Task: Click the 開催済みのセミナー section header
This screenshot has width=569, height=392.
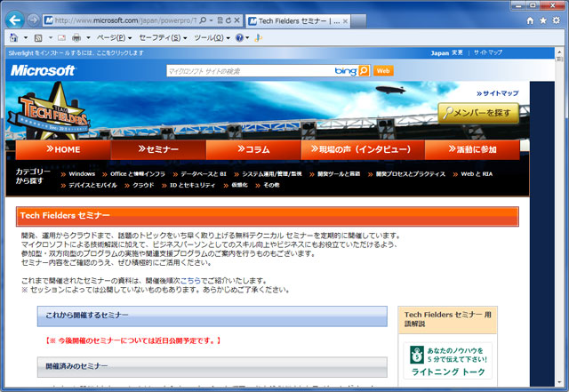Action: click(x=212, y=367)
